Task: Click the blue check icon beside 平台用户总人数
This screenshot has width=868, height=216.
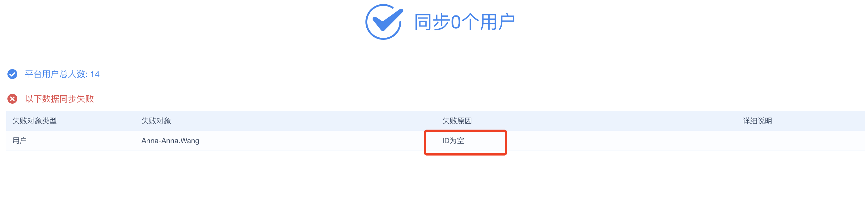Action: [12, 74]
